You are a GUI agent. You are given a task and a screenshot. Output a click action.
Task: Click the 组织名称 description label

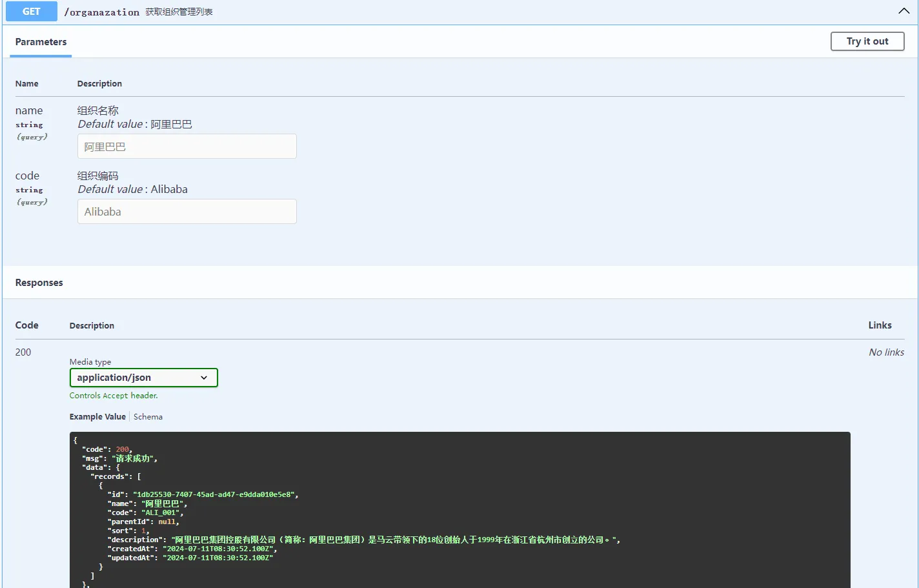(x=98, y=110)
